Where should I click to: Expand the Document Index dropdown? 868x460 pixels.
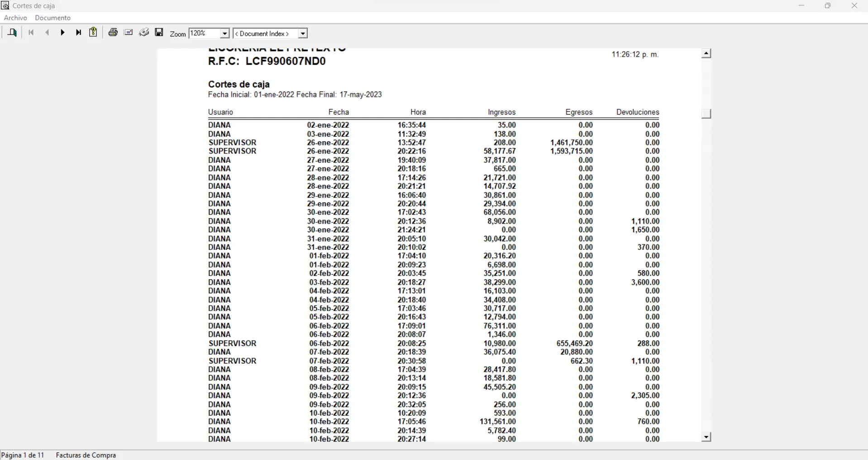pyautogui.click(x=303, y=34)
